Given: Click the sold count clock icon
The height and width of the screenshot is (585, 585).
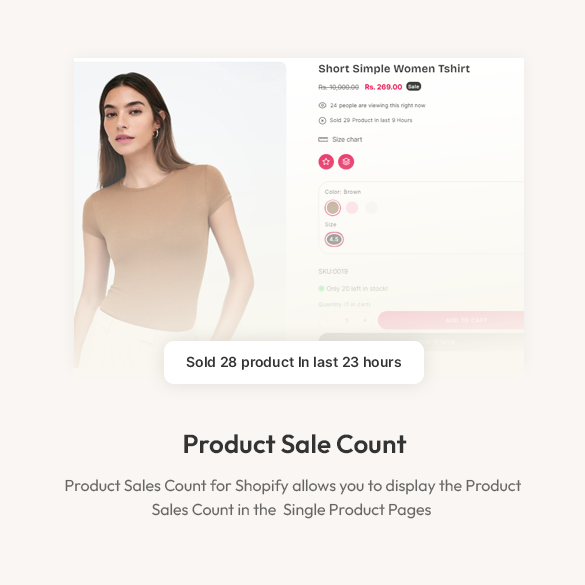Looking at the screenshot, I should [x=322, y=121].
